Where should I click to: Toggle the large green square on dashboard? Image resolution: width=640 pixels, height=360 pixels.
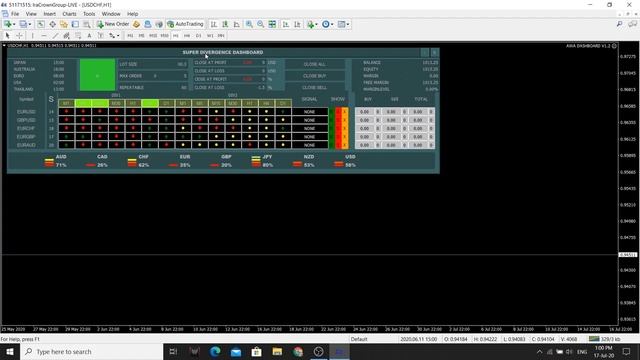[97, 75]
